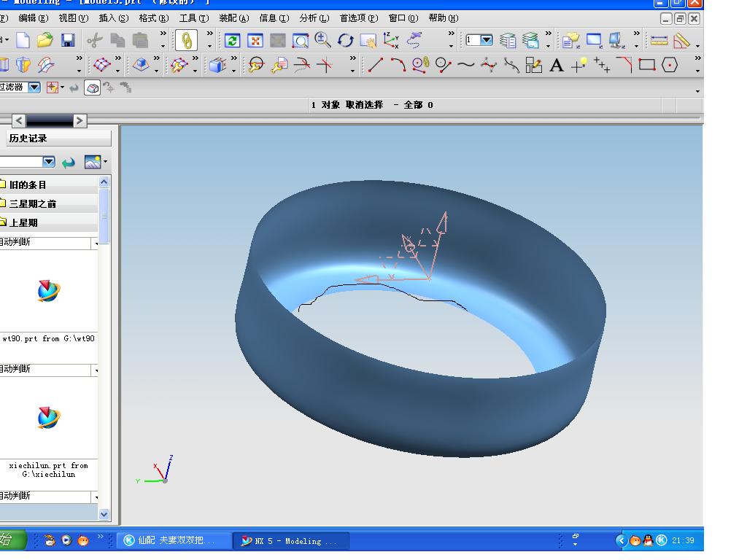The height and width of the screenshot is (560, 747).
Task: Expand the standard toolbar overflow chevron
Action: click(x=163, y=34)
